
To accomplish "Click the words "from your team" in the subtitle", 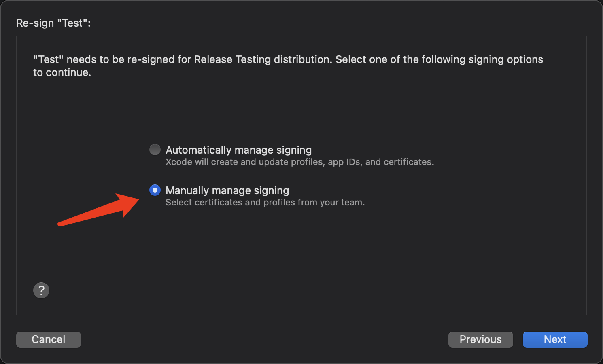I will [331, 203].
